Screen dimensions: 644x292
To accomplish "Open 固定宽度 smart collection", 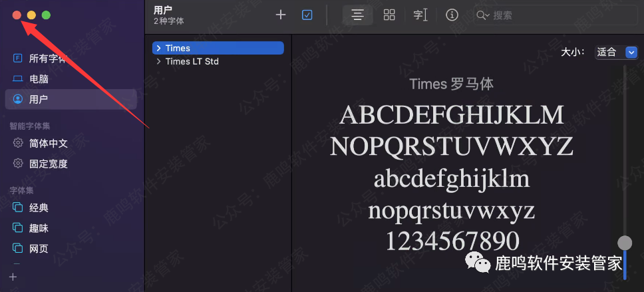I will [x=71, y=164].
